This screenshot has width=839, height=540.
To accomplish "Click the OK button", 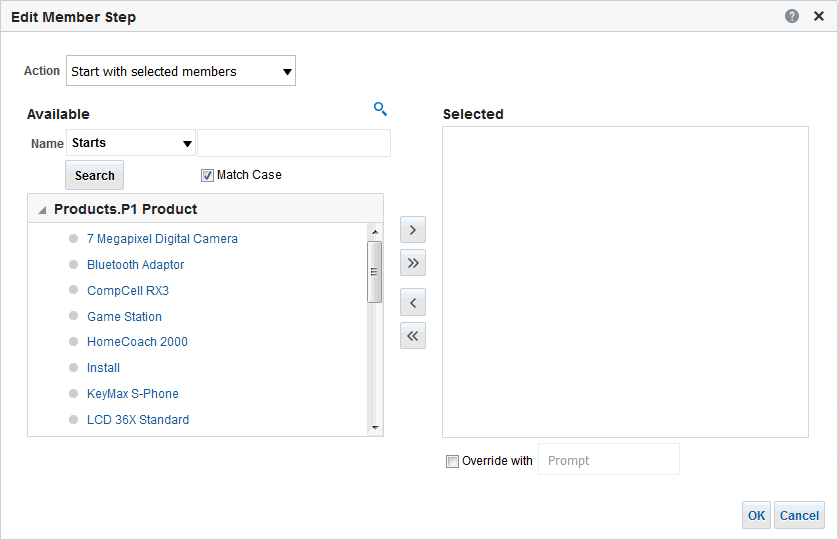I will (756, 515).
